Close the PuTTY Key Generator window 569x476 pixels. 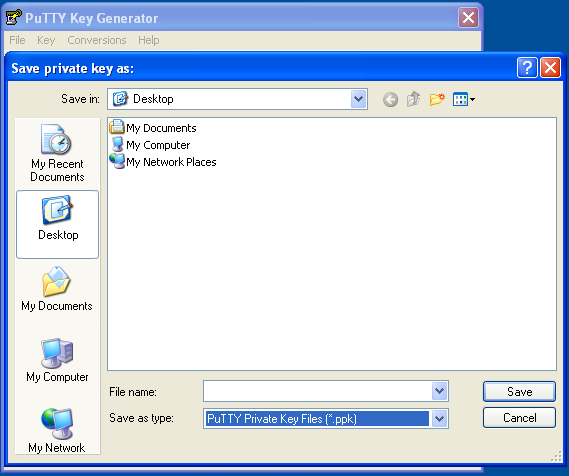click(468, 17)
